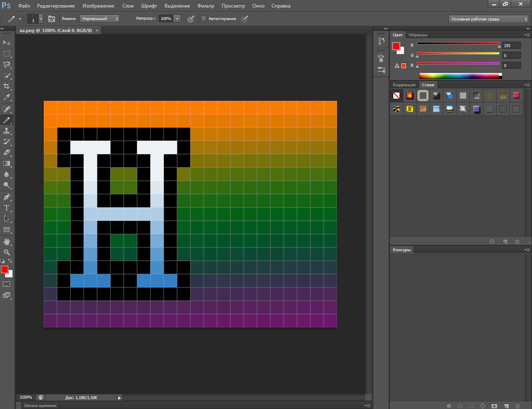Open the Фильтр menu
532x409 pixels.
pyautogui.click(x=205, y=6)
